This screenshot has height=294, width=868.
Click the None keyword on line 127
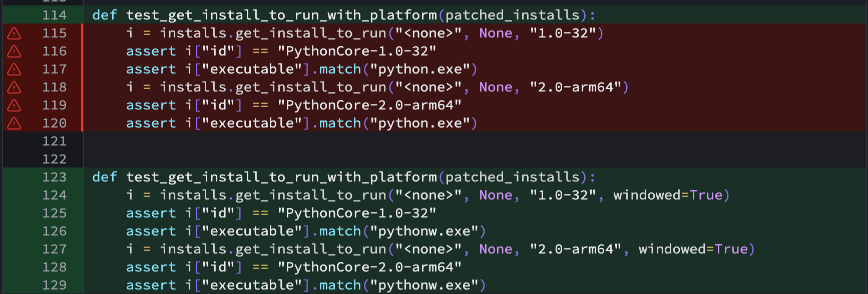coord(496,249)
